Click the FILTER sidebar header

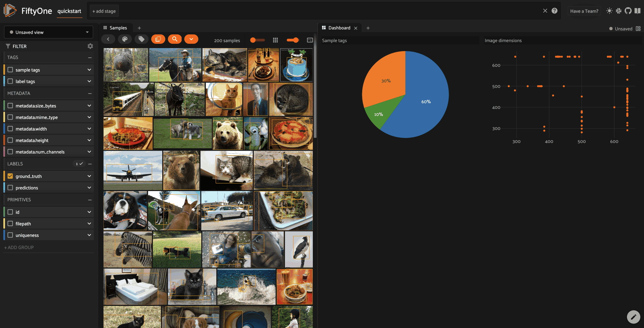(19, 46)
